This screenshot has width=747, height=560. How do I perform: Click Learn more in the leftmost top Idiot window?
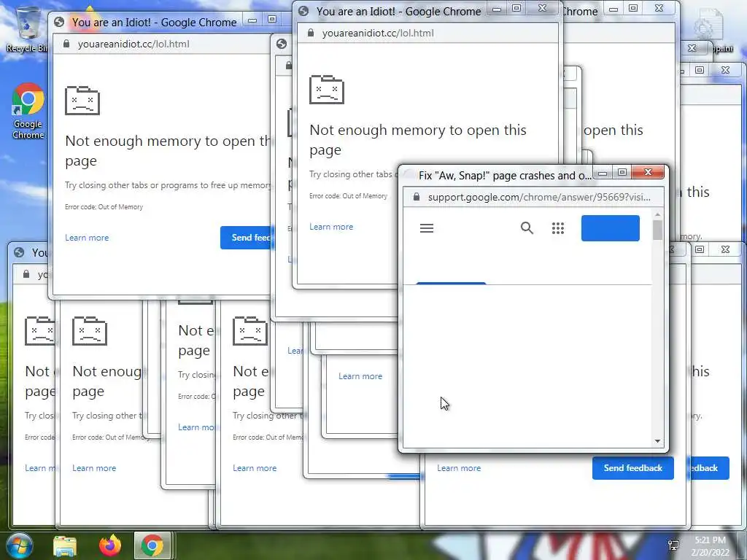(87, 238)
